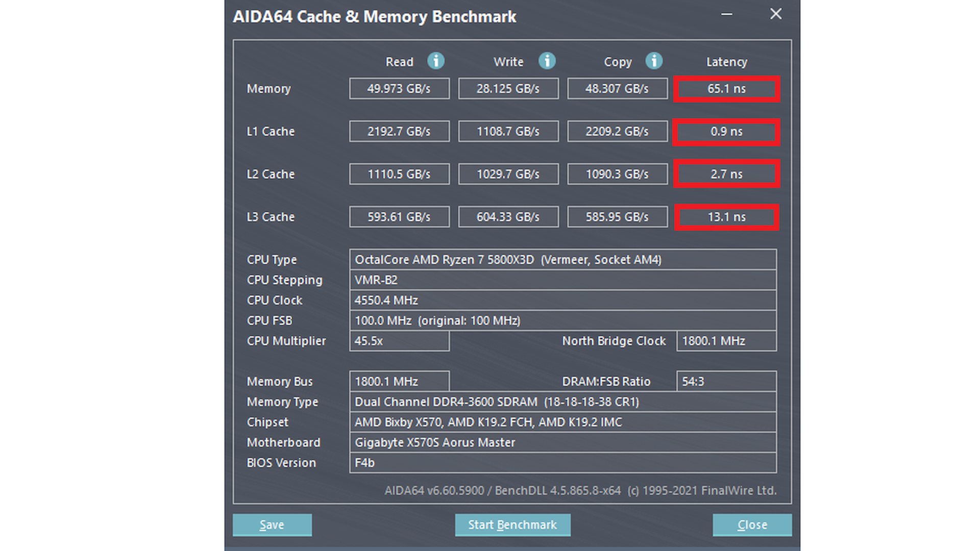Select the DRAM:FSB Ratio value of 54:3
The width and height of the screenshot is (980, 551).
pyautogui.click(x=726, y=381)
